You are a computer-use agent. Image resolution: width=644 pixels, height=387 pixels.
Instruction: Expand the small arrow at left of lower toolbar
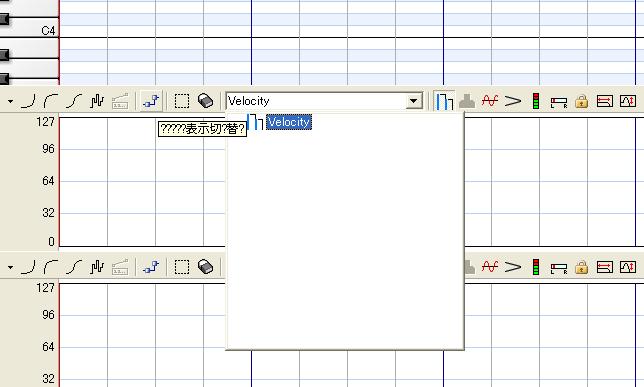(x=10, y=267)
